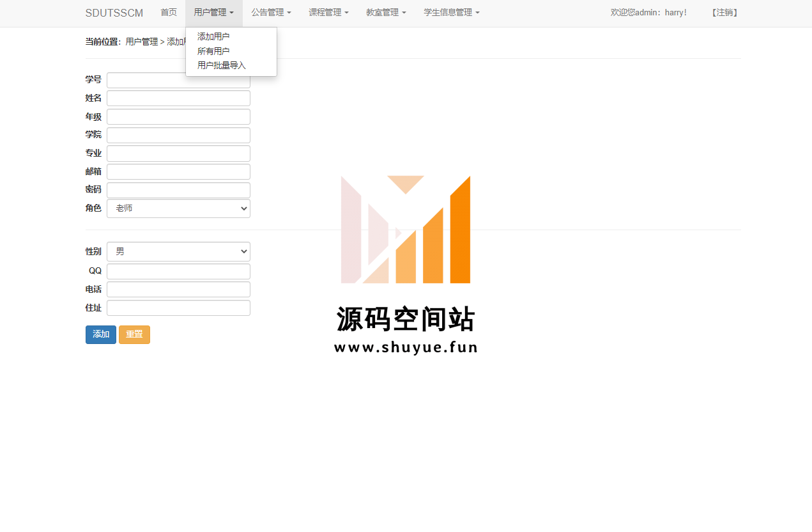Focus the 学号 input field
Viewport: 812px width, 532px height.
(178, 80)
